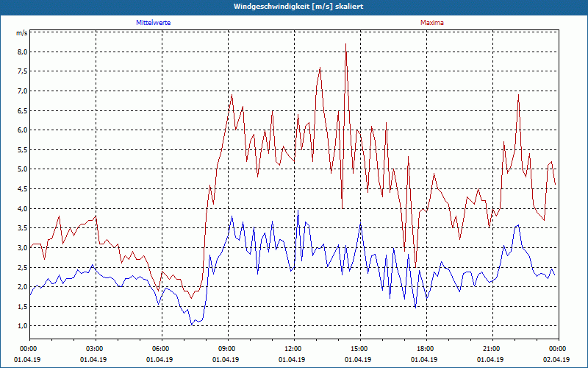Click the y-axis value "6,0"
Image resolution: width=588 pixels, height=368 pixels.
coord(24,130)
